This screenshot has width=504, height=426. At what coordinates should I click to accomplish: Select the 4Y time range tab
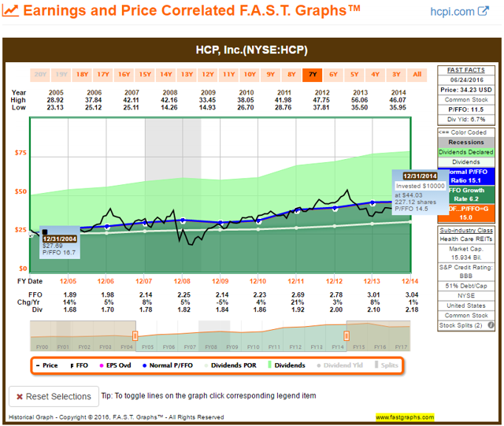(375, 75)
